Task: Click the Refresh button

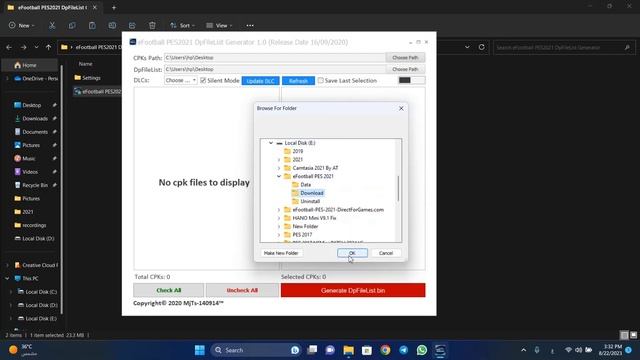Action: [298, 81]
